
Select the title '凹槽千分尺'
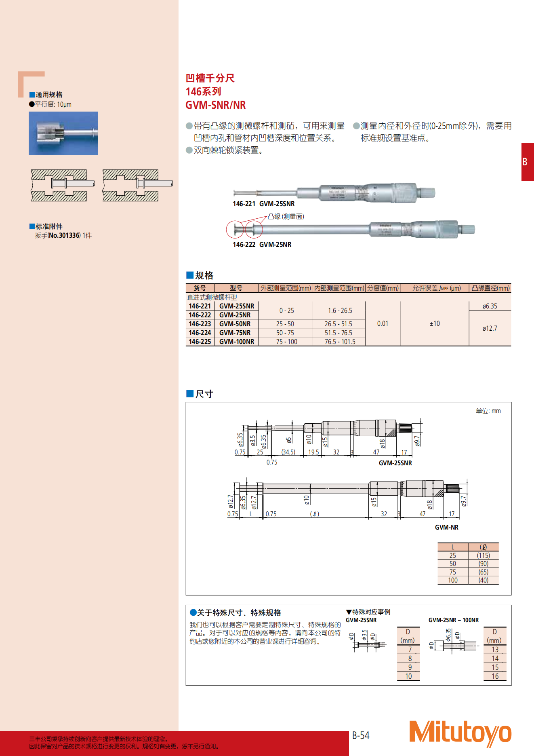pos(210,78)
